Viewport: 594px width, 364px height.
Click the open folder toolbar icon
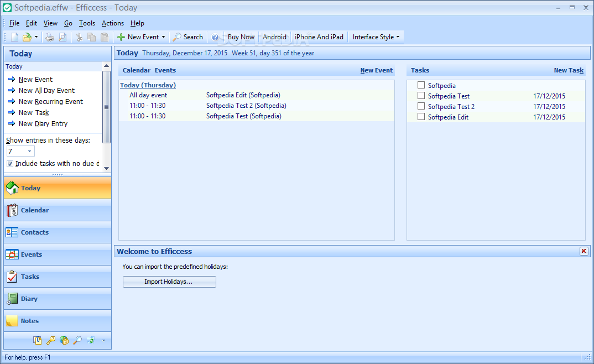[x=27, y=37]
